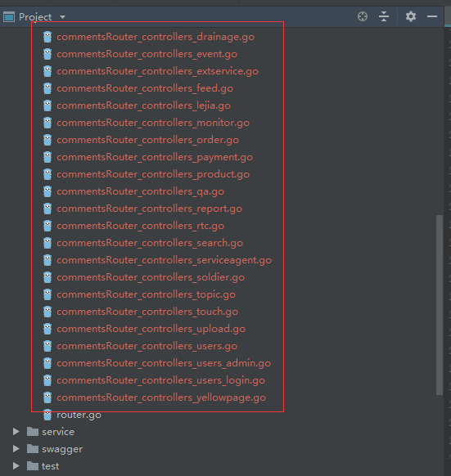451x476 pixels.
Task: Click the Project panel title label
Action: pos(35,17)
